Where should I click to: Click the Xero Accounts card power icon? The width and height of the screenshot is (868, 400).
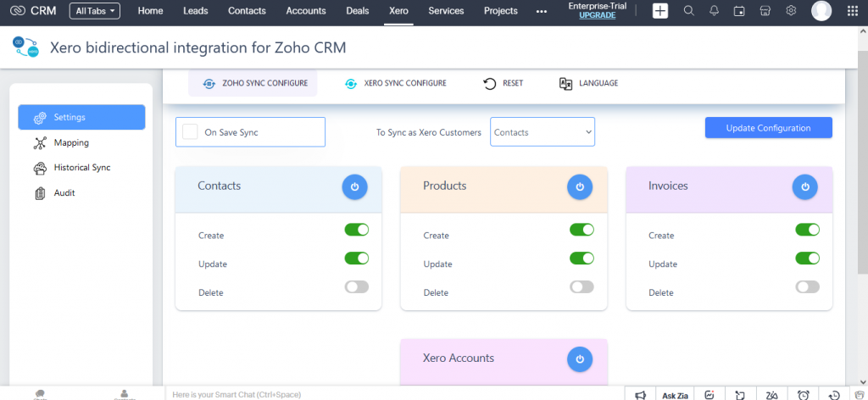click(580, 359)
